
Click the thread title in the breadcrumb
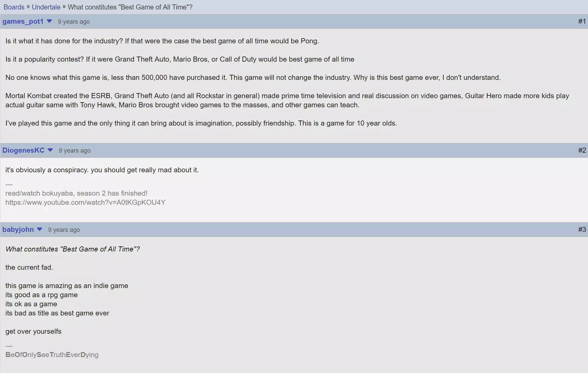click(130, 7)
